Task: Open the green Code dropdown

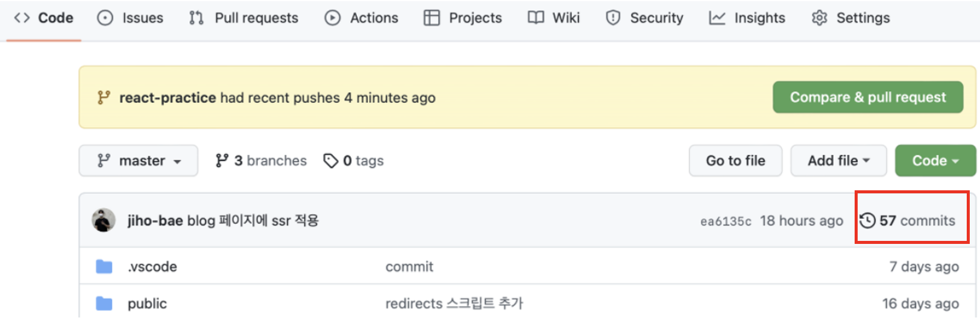Action: [935, 161]
